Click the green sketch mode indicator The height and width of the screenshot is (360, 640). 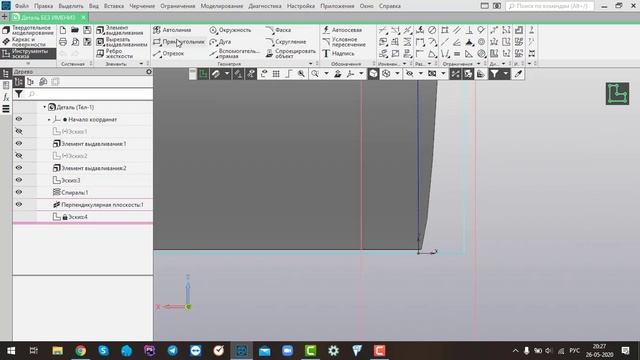pyautogui.click(x=617, y=93)
